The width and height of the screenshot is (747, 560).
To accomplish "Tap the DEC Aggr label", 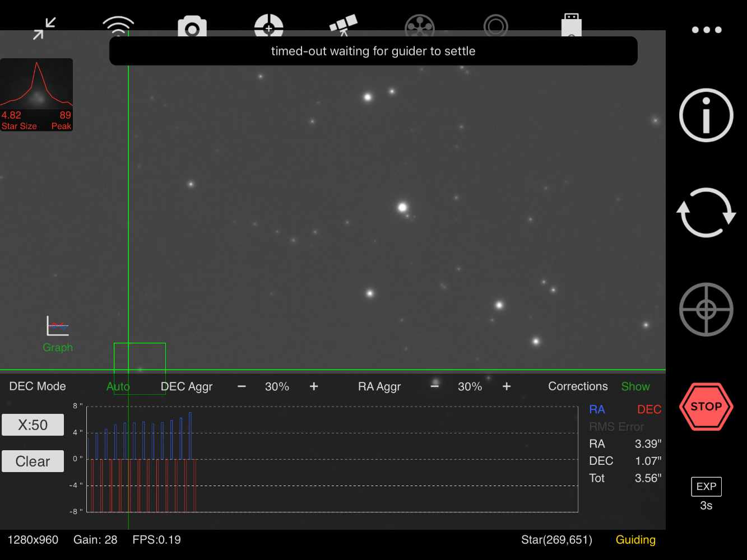I will pos(187,386).
